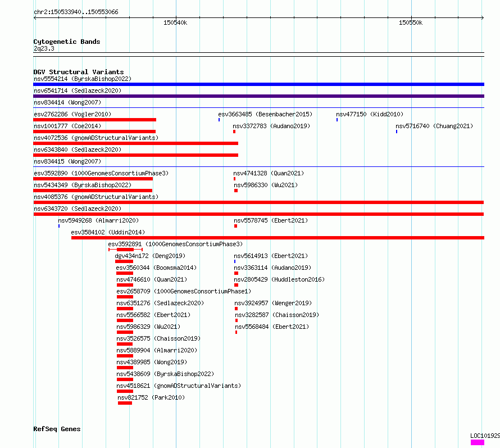Open nsv4085376 (gnomADStructuralVariants) entry
The image size is (500, 448).
96,197
